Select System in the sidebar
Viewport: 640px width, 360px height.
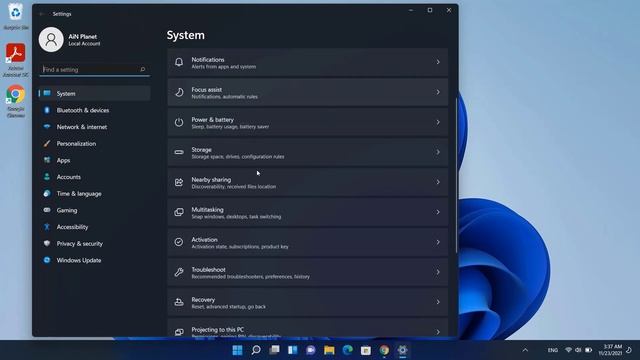pos(95,93)
